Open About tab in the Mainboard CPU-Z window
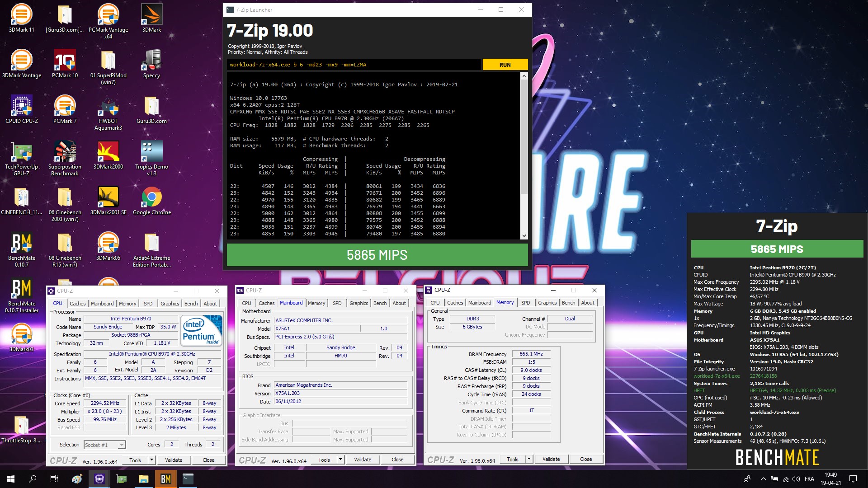This screenshot has height=488, width=868. click(x=399, y=303)
